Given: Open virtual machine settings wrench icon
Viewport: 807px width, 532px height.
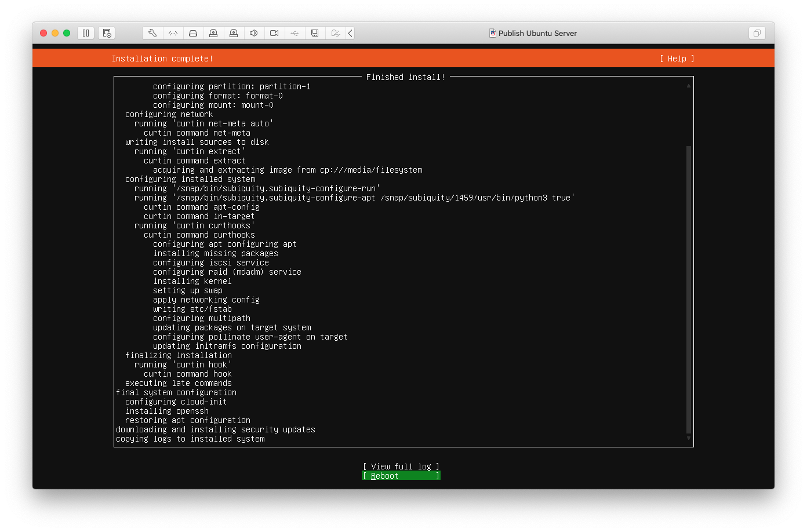Looking at the screenshot, I should coord(152,33).
